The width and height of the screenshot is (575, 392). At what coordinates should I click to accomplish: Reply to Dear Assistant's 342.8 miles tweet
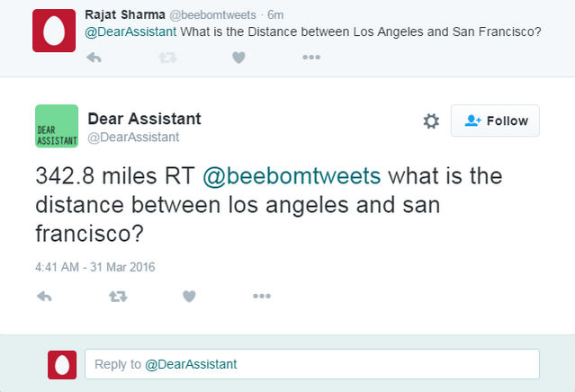[x=44, y=296]
